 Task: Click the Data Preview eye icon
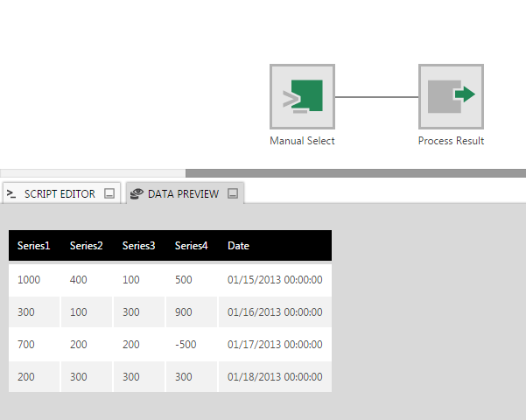pyautogui.click(x=136, y=194)
